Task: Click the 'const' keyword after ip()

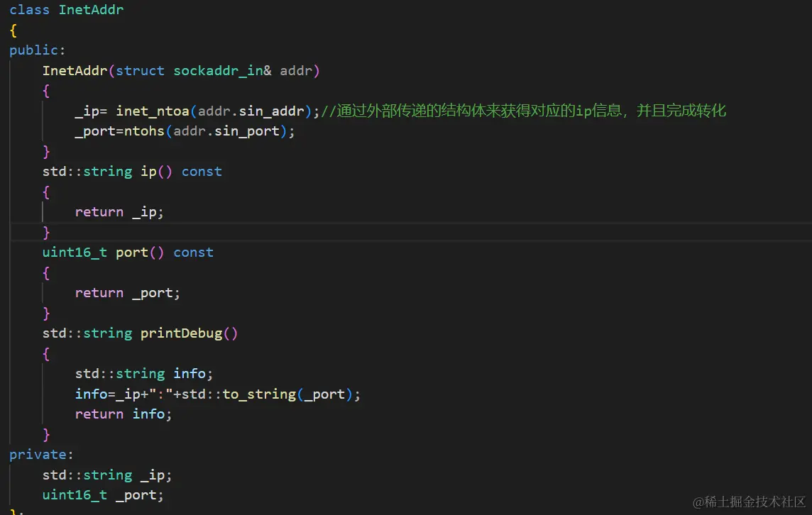Action: [202, 172]
